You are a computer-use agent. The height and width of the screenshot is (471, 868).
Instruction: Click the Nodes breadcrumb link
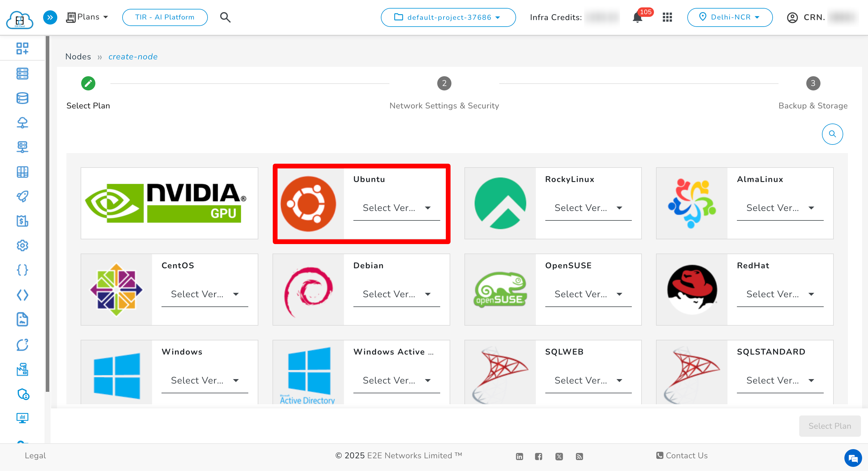(78, 57)
